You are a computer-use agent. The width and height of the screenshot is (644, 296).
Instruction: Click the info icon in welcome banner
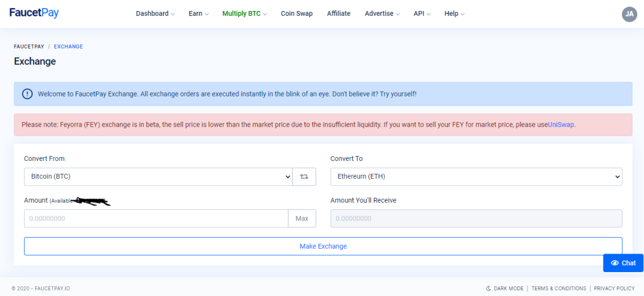pyautogui.click(x=27, y=94)
